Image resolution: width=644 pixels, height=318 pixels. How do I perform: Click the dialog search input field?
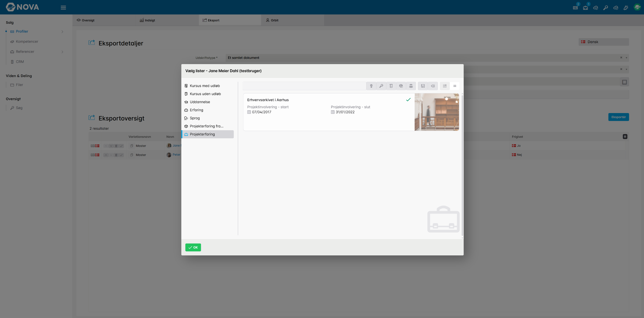(x=304, y=86)
